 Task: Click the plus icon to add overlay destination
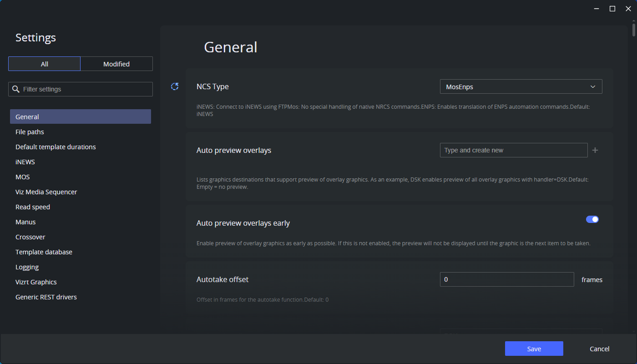(x=595, y=150)
